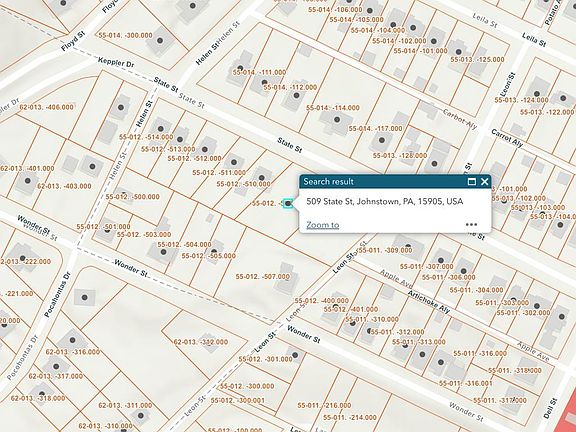Select building dot near 55-013. -128.000
576x432 pixels.
pos(434,163)
